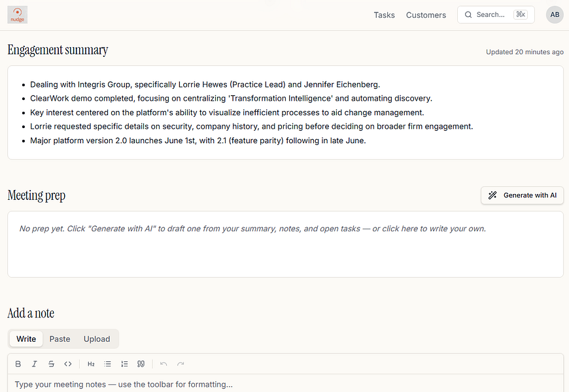
Task: Toggle strikethrough formatting icon
Action: 51,364
